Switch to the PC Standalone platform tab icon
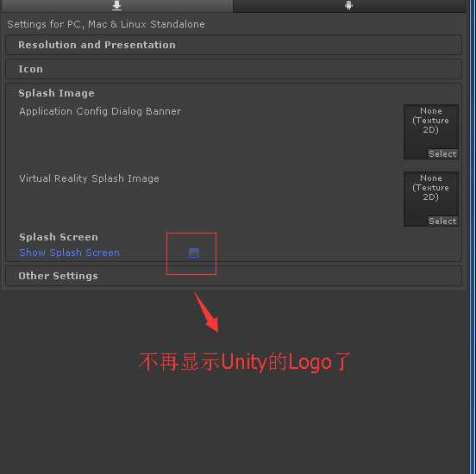The image size is (476, 474). pyautogui.click(x=116, y=5)
